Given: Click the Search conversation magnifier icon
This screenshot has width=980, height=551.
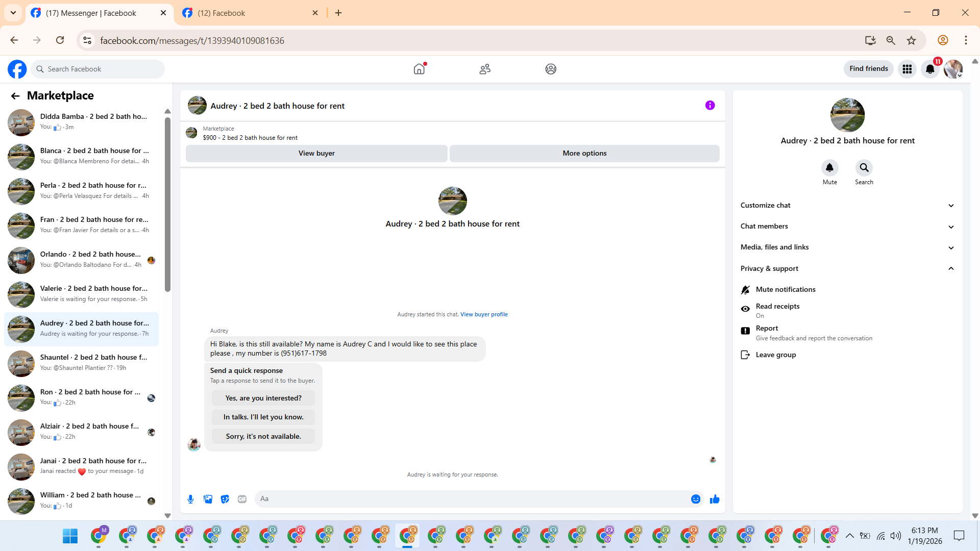Looking at the screenshot, I should point(864,168).
